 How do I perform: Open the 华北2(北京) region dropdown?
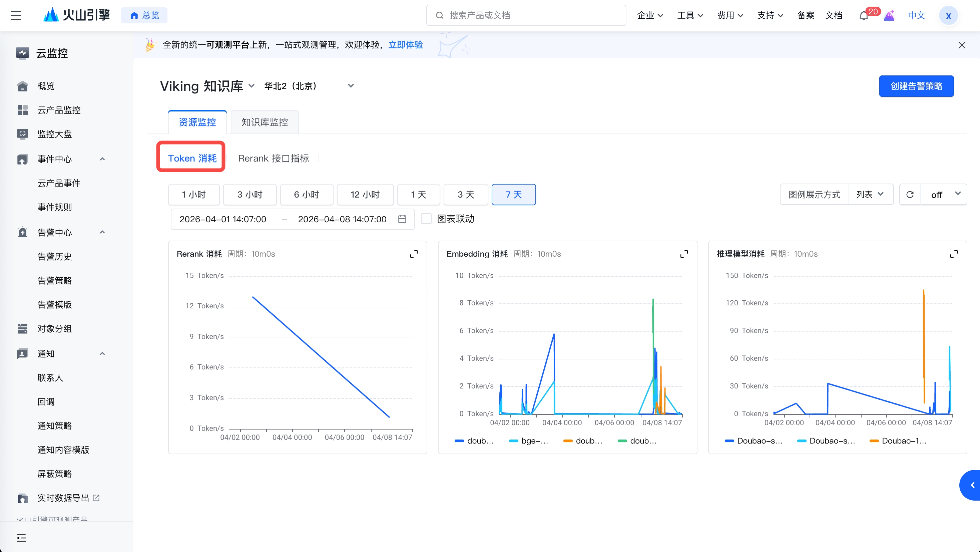[309, 86]
